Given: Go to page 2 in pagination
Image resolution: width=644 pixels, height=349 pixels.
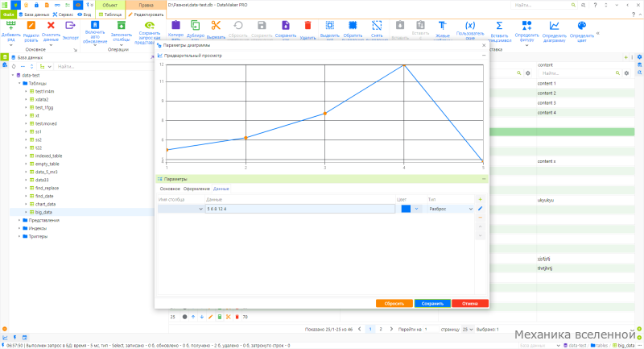Looking at the screenshot, I should click(x=381, y=330).
